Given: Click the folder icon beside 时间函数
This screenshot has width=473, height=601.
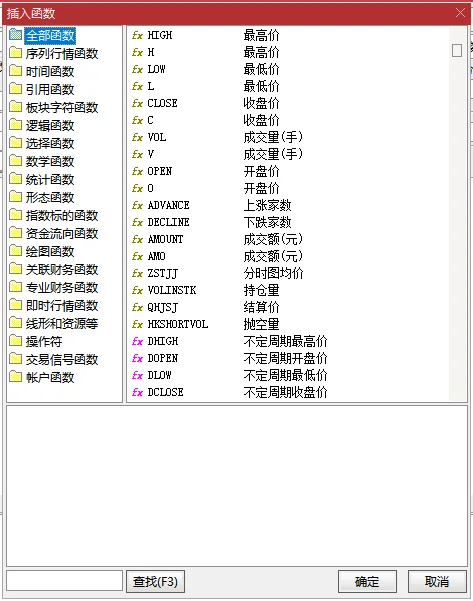Looking at the screenshot, I should click(15, 71).
